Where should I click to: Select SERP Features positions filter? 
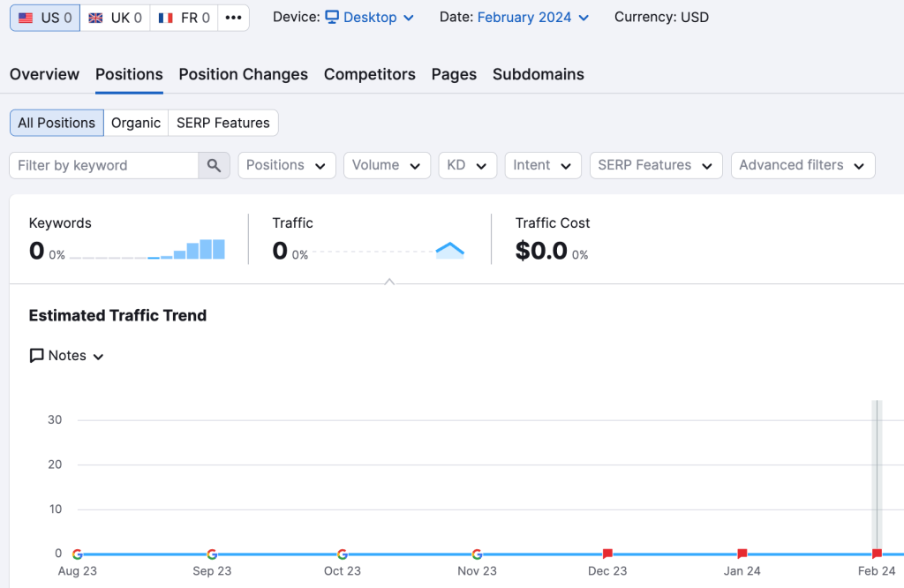pyautogui.click(x=223, y=123)
